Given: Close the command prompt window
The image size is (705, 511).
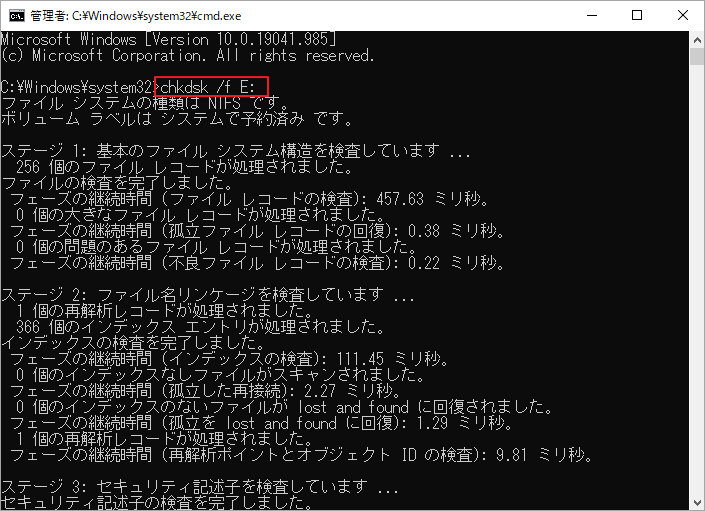Looking at the screenshot, I should point(683,15).
